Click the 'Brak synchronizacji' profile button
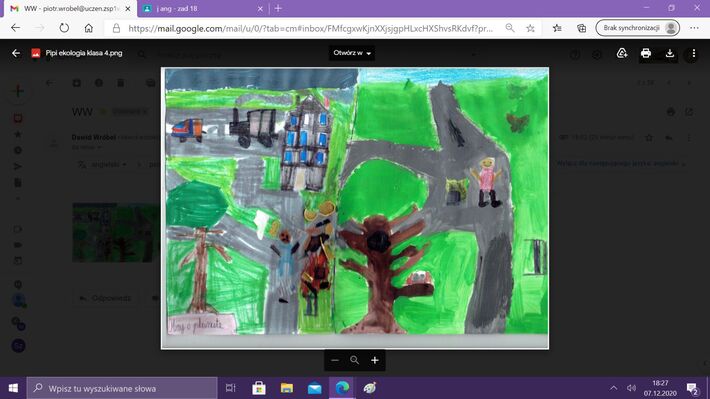The height and width of the screenshot is (399, 710). click(638, 28)
